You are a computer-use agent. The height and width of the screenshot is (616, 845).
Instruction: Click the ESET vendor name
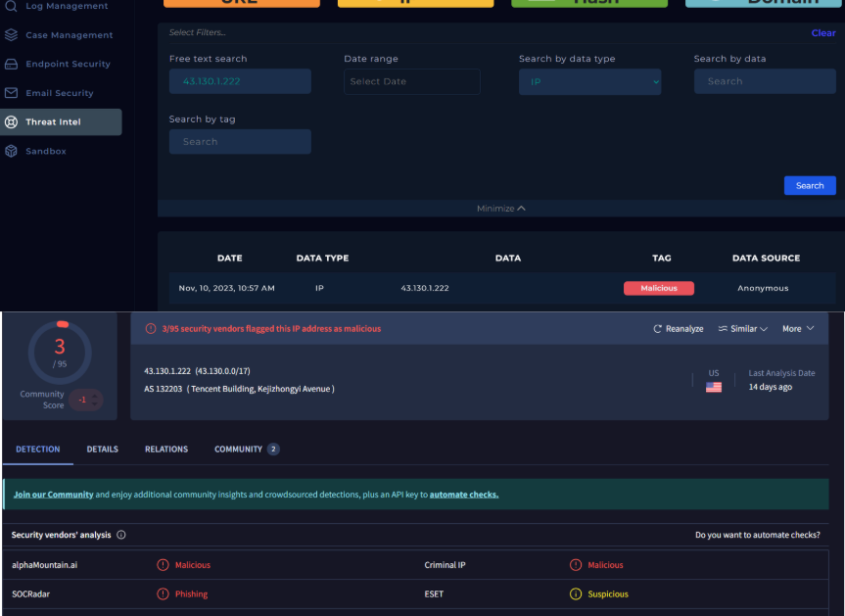[434, 593]
